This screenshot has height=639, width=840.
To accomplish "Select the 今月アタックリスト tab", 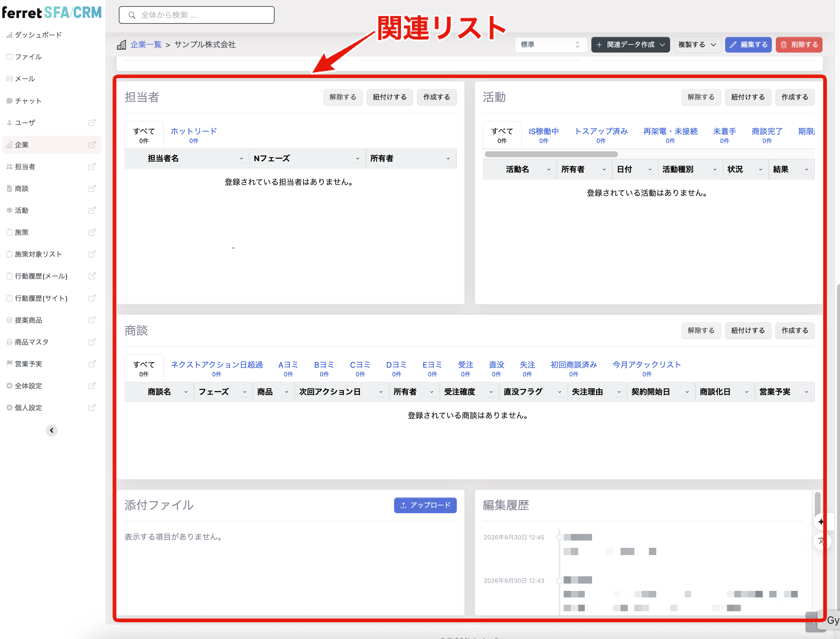I will click(x=647, y=369).
